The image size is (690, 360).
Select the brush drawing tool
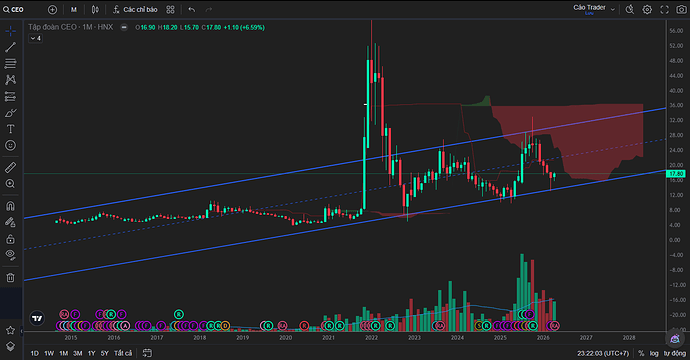click(x=11, y=113)
